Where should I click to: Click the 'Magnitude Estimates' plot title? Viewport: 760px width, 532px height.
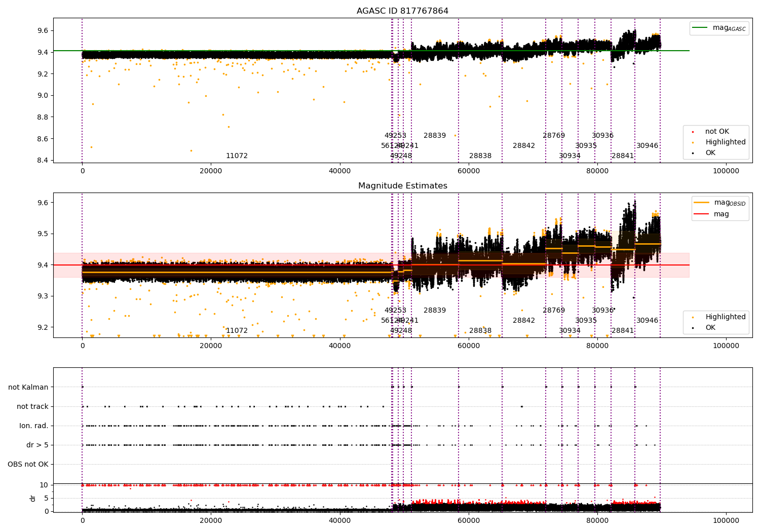coord(402,186)
